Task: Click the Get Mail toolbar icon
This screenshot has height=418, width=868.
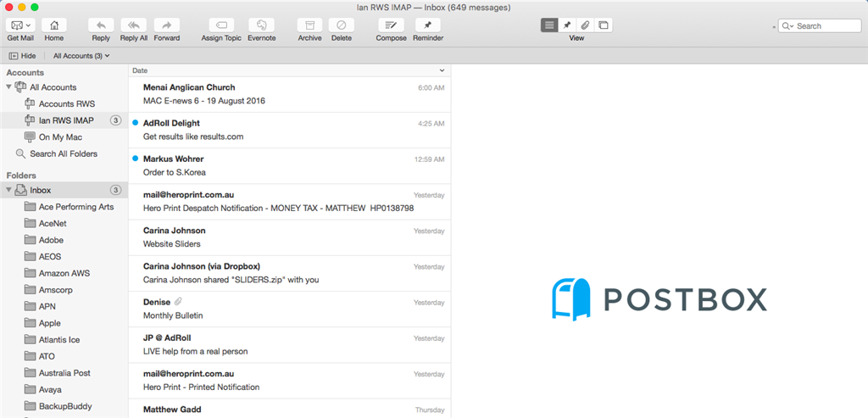Action: pos(20,25)
